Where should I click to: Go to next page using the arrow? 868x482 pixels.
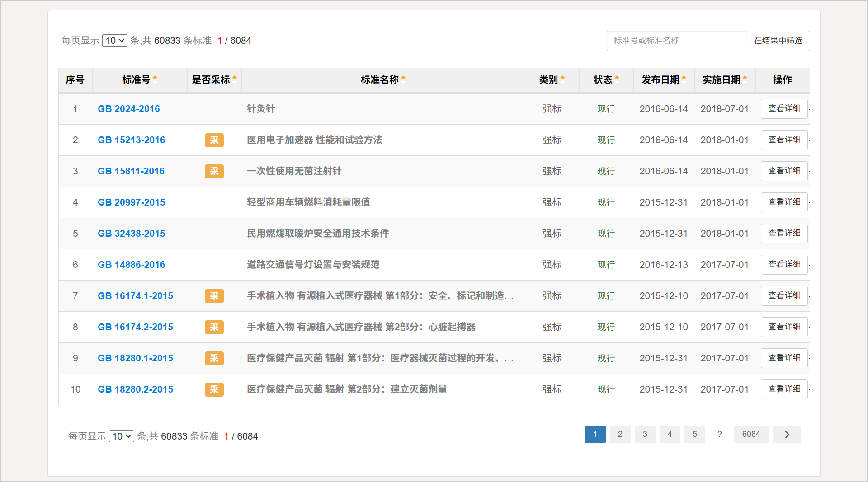[x=787, y=434]
